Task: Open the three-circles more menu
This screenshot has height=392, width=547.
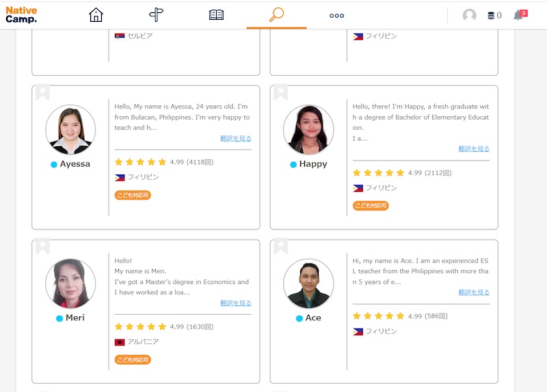Action: pyautogui.click(x=336, y=16)
